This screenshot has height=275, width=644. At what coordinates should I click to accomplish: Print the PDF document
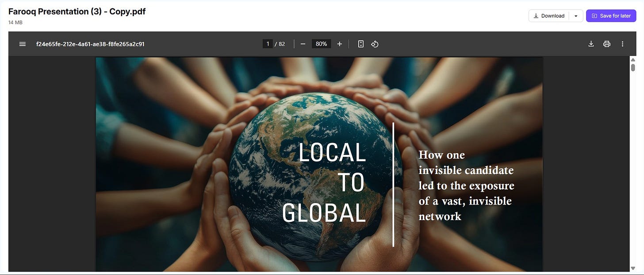click(x=607, y=44)
